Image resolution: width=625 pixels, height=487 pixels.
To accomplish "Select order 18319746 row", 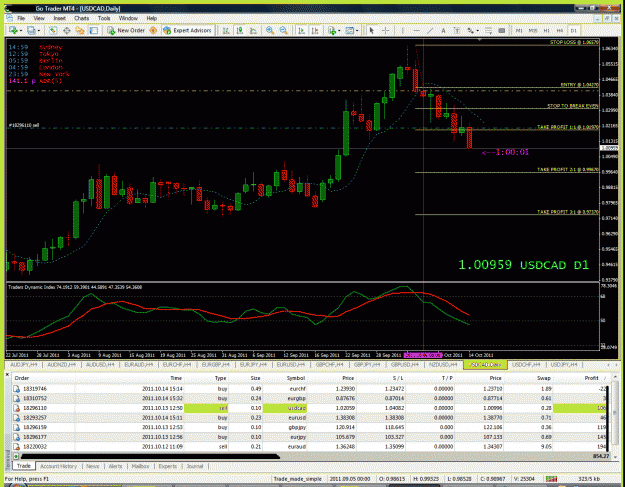I will pyautogui.click(x=310, y=389).
